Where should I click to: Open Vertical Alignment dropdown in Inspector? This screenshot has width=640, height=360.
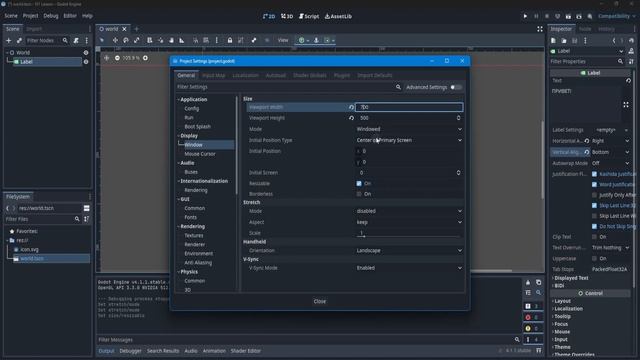(x=611, y=152)
